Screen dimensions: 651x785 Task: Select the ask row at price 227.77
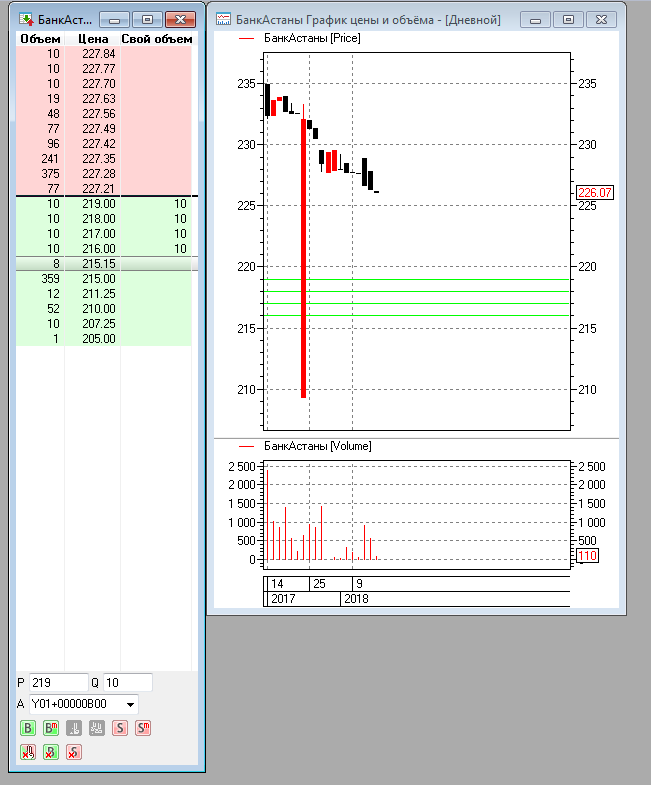tap(104, 69)
